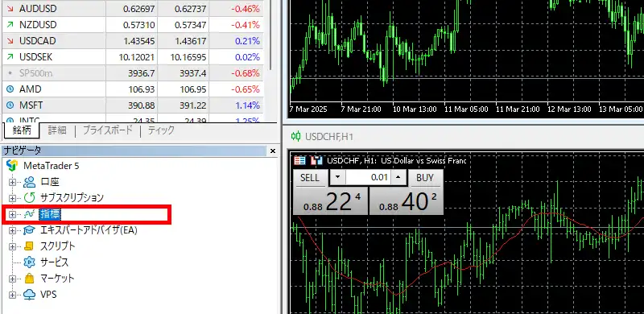Click the depth of market table icon
The width and height of the screenshot is (644, 314).
(x=300, y=161)
